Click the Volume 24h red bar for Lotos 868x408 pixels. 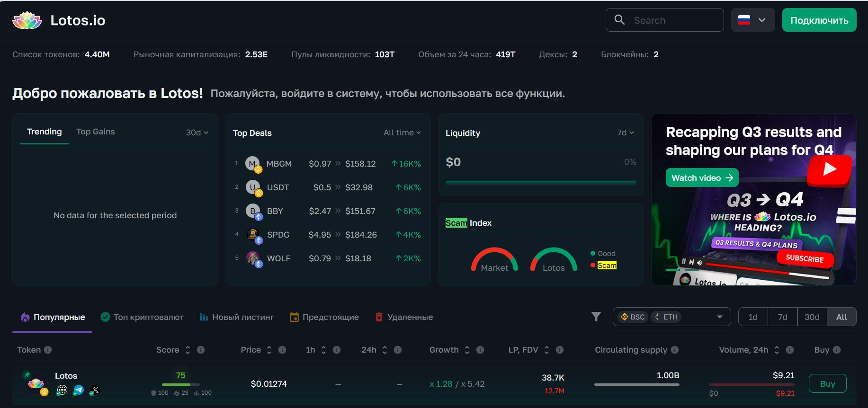point(752,384)
